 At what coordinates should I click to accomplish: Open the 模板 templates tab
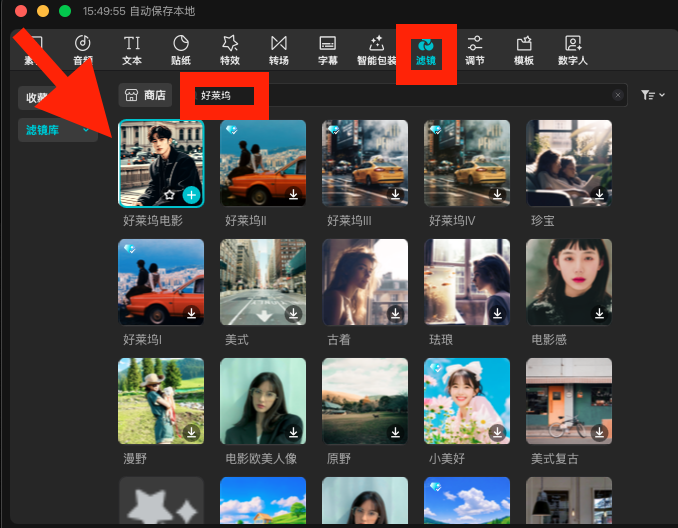click(524, 50)
